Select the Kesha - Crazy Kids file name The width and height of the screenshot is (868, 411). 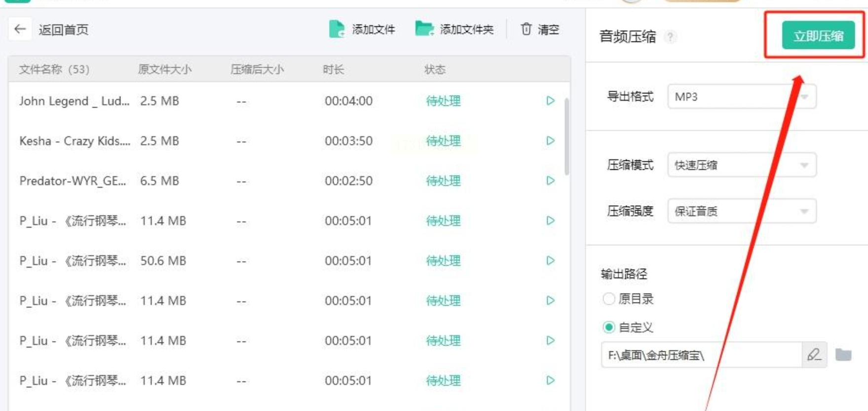75,141
